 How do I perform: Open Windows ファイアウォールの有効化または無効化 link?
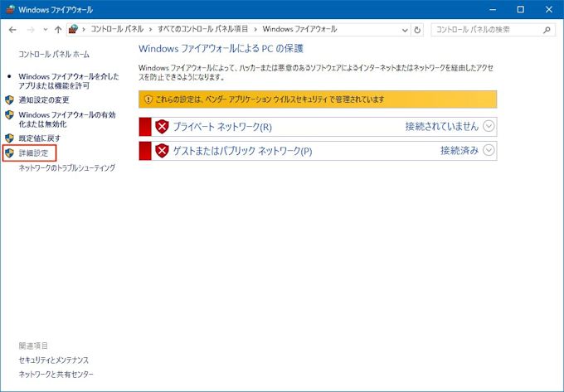(x=67, y=119)
